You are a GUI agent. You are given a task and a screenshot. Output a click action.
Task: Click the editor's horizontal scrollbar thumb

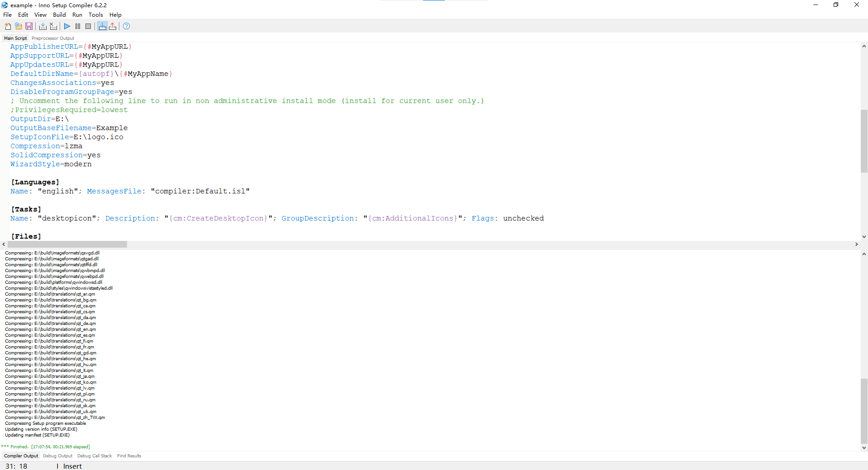(x=67, y=244)
